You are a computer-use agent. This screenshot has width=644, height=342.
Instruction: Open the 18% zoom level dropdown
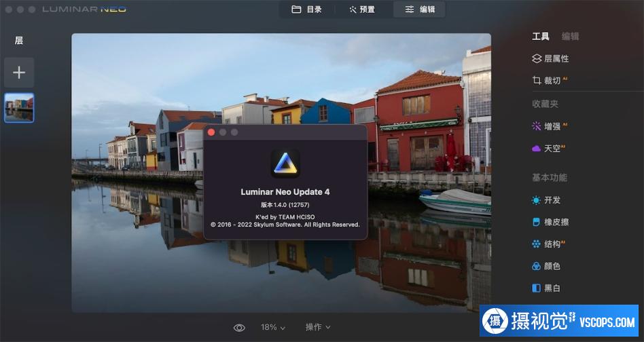point(273,327)
